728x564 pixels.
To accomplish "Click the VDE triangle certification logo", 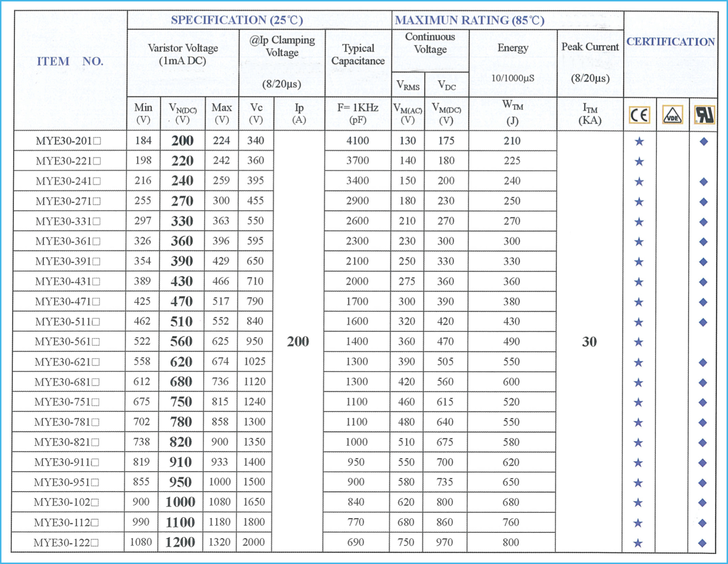I will click(672, 115).
